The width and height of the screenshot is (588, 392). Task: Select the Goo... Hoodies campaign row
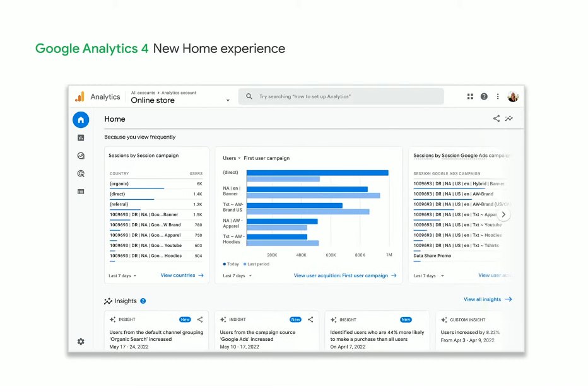156,256
